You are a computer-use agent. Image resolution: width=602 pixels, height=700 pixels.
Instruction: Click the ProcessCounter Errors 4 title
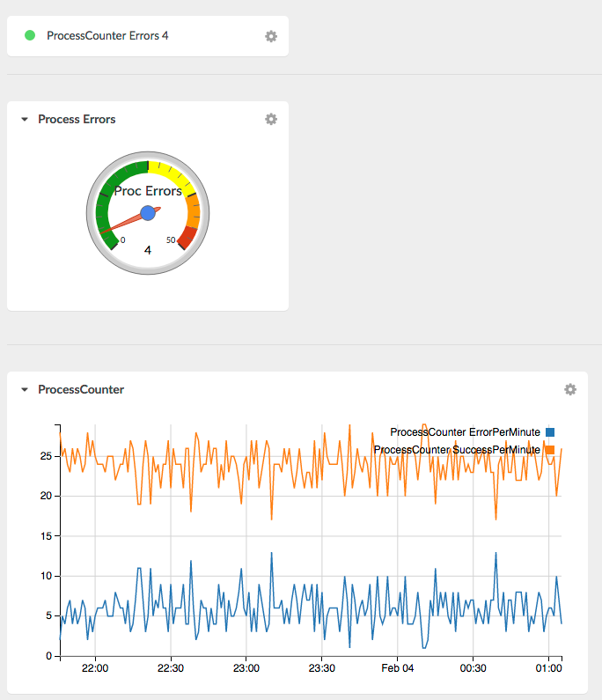(107, 36)
